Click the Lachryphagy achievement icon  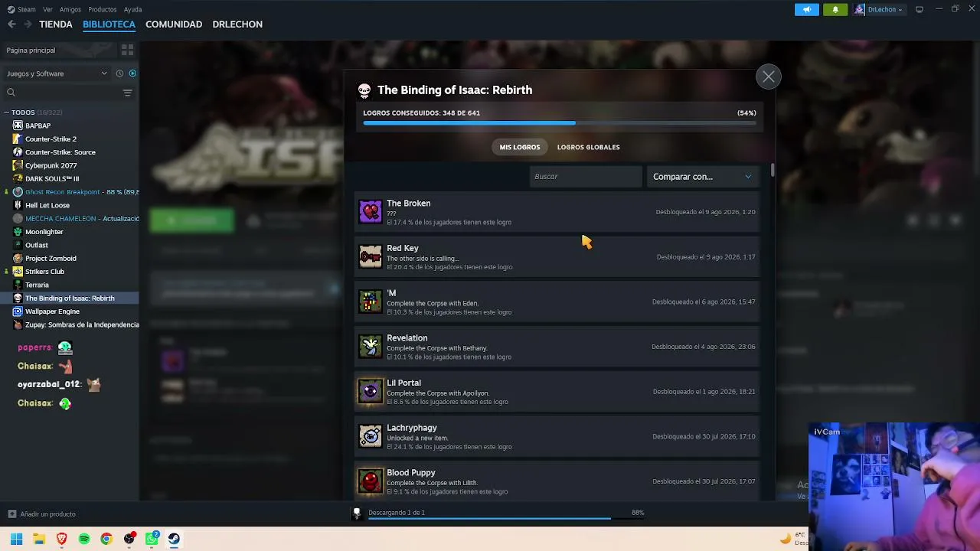point(371,436)
